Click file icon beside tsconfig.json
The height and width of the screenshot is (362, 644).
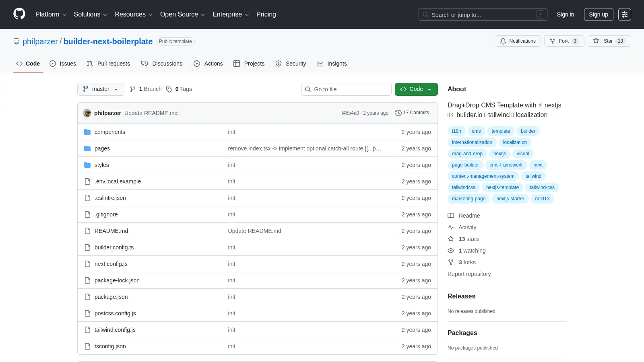[x=87, y=346]
